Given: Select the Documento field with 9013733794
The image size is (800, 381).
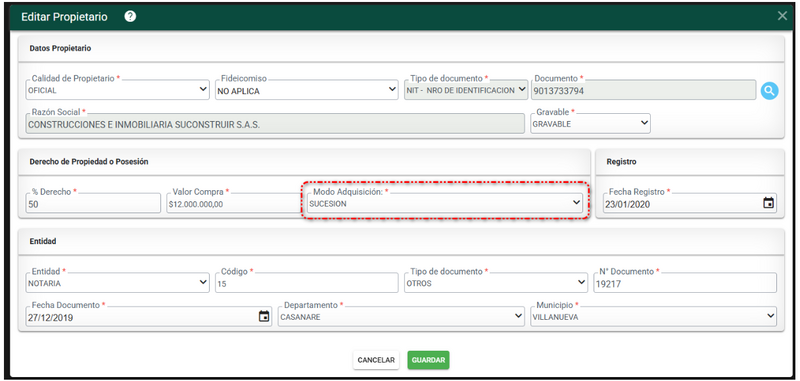Looking at the screenshot, I should 643,90.
